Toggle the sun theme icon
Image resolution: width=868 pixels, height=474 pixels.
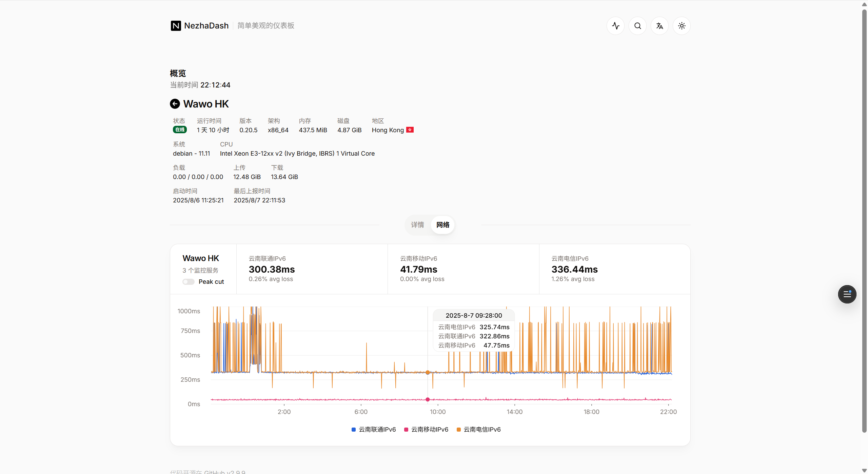pos(682,26)
